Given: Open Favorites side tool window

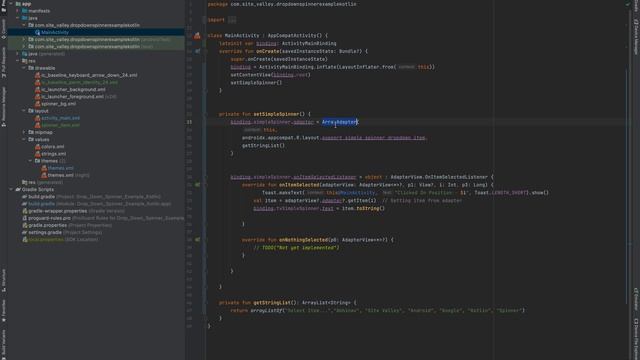Looking at the screenshot, I should point(4,311).
